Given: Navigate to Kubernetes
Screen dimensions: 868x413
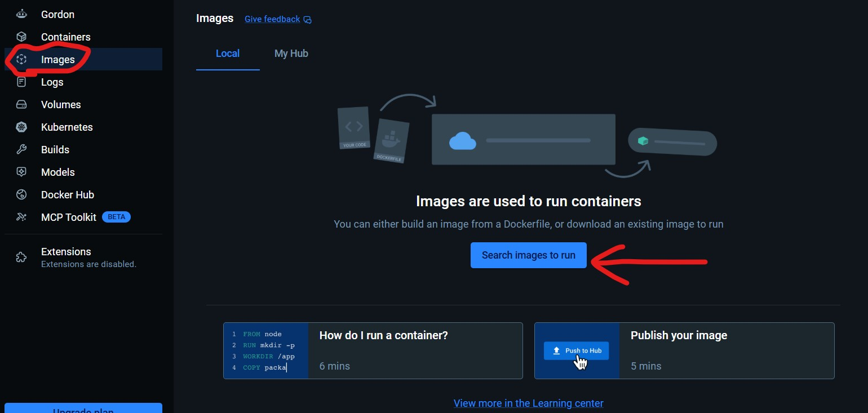Looking at the screenshot, I should point(83,127).
